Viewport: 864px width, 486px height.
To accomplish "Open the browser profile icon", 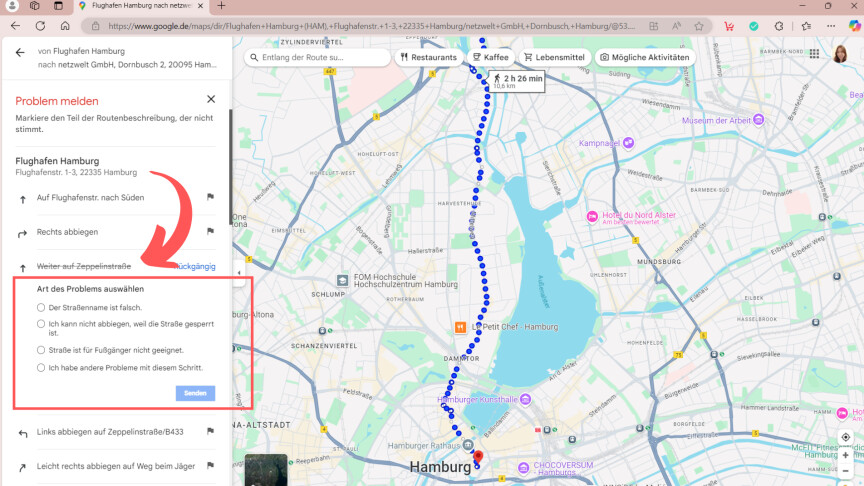I will (12, 6).
